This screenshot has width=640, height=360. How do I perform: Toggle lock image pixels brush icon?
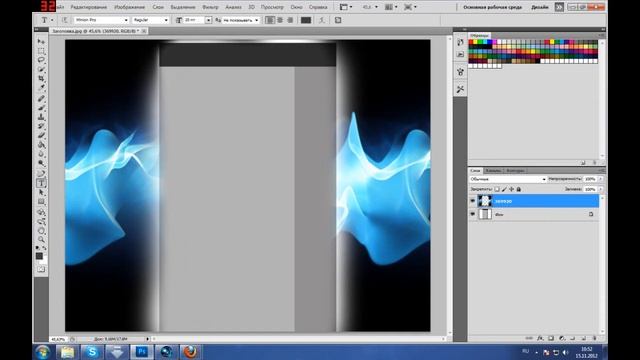click(x=504, y=189)
